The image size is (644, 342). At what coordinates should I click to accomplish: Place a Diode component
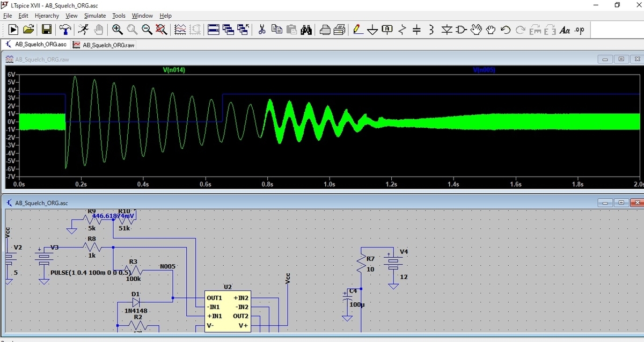(x=446, y=30)
